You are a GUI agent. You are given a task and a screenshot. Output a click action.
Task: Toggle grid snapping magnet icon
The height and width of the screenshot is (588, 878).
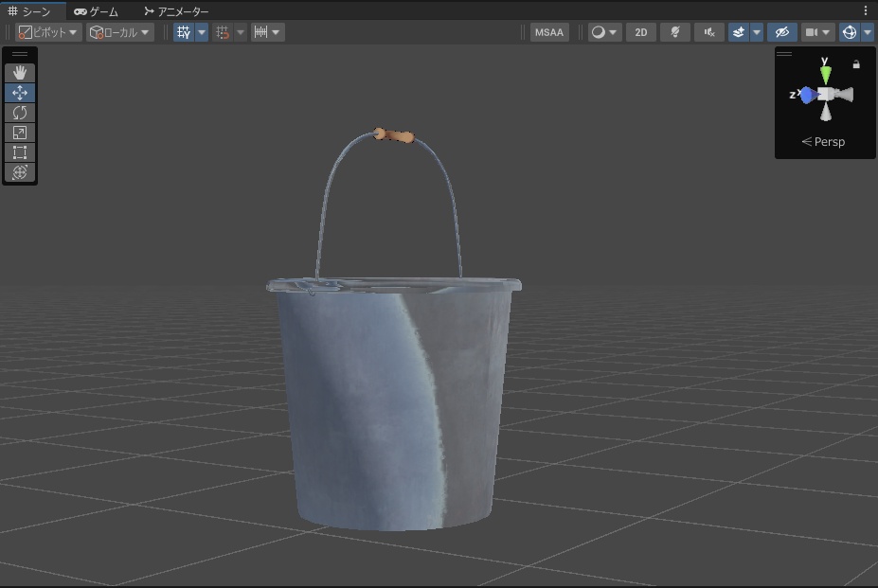[x=223, y=32]
